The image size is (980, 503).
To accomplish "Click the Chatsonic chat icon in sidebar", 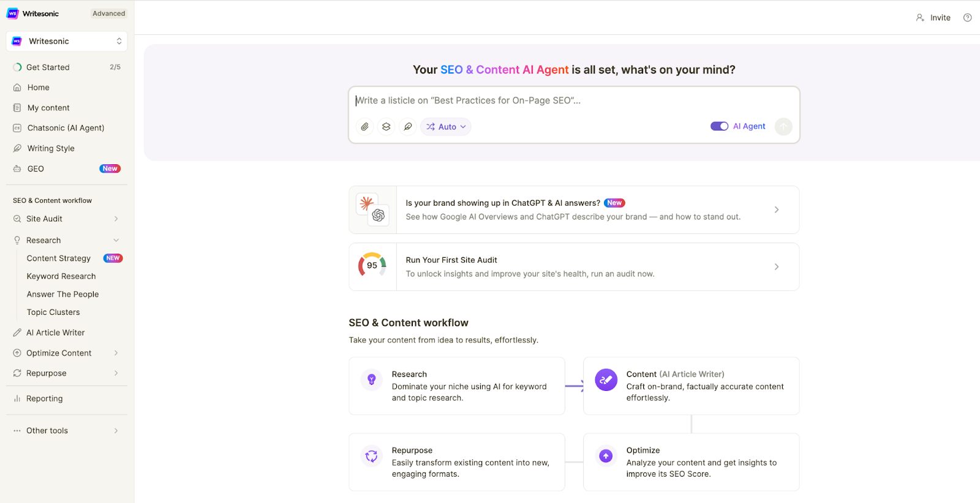I will (17, 128).
